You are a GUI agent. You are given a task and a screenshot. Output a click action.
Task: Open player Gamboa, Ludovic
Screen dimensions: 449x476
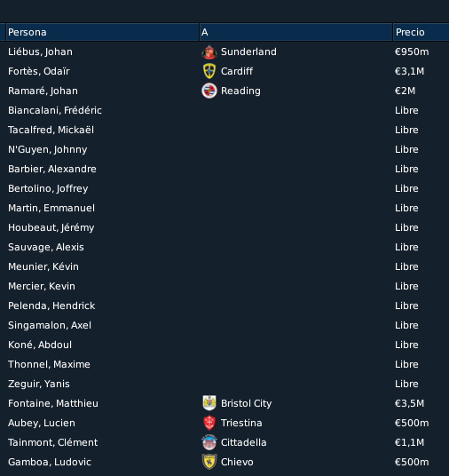(x=50, y=462)
